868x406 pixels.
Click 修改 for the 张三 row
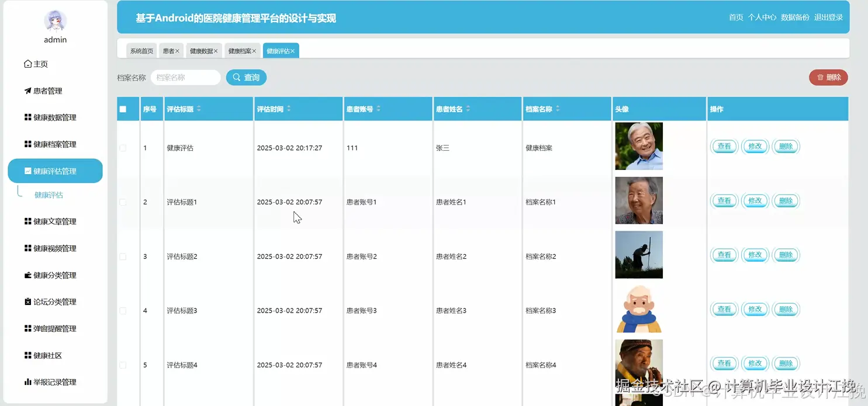[755, 147]
